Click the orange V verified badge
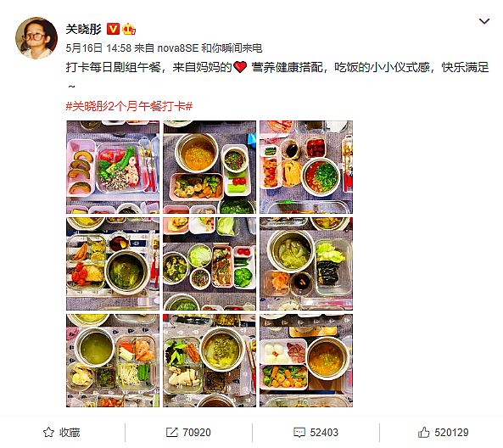Screen dimensions: 503x448 pos(113,29)
